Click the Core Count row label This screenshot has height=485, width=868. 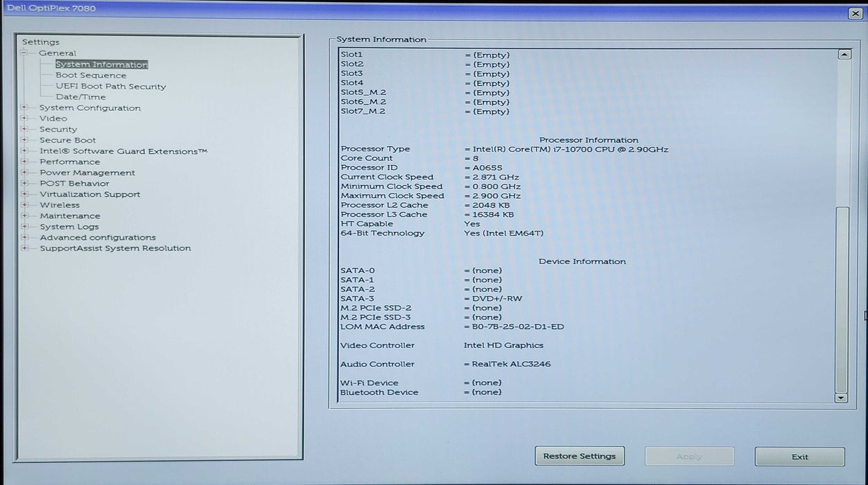click(367, 159)
